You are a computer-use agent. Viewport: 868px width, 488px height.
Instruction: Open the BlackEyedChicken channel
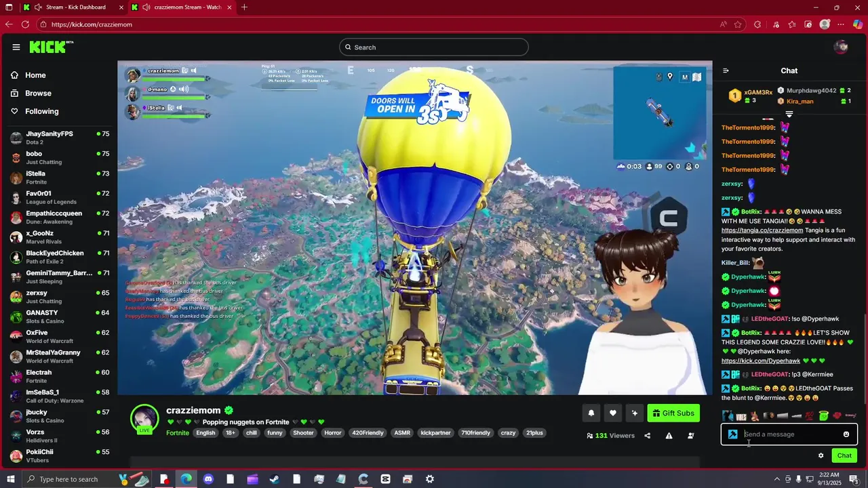[x=59, y=257]
